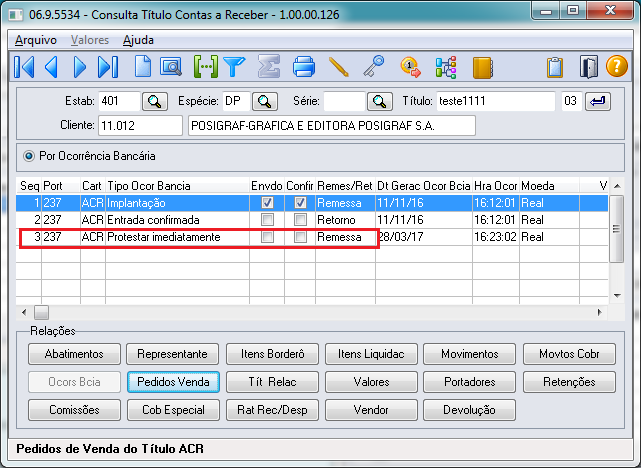The width and height of the screenshot is (641, 468).
Task: Click the coin with red arrow icon
Action: point(410,66)
